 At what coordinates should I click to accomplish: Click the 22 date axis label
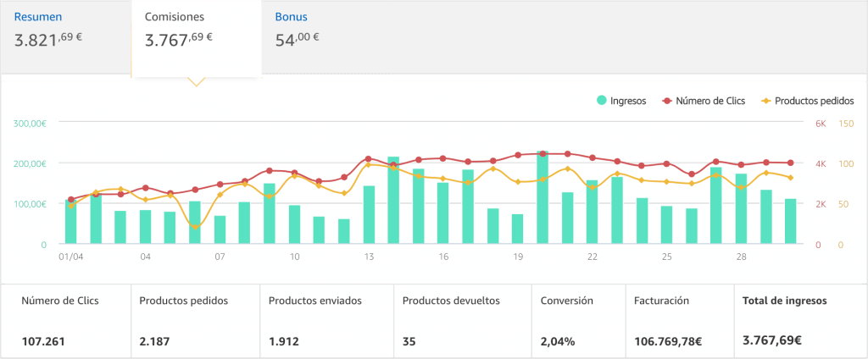pos(593,257)
